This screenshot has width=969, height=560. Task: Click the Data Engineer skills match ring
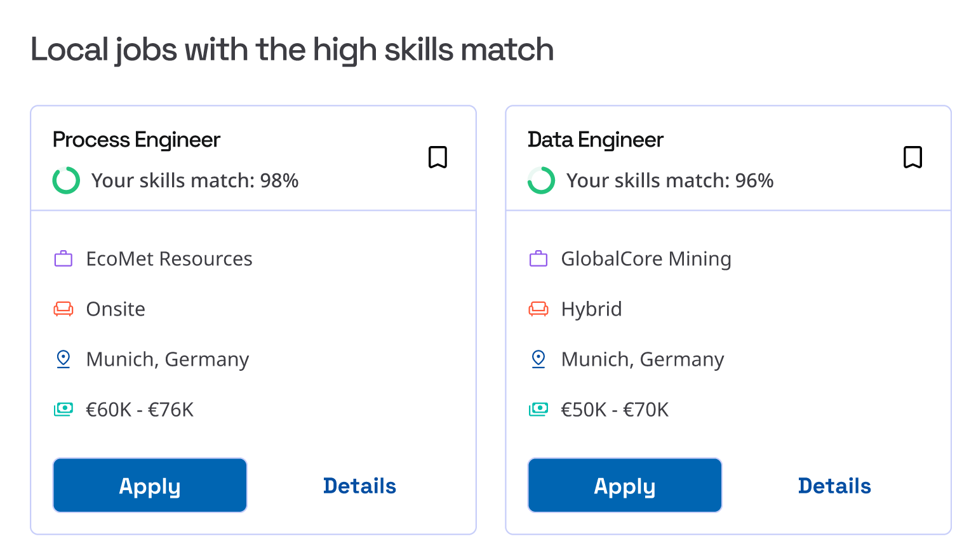[x=541, y=180]
